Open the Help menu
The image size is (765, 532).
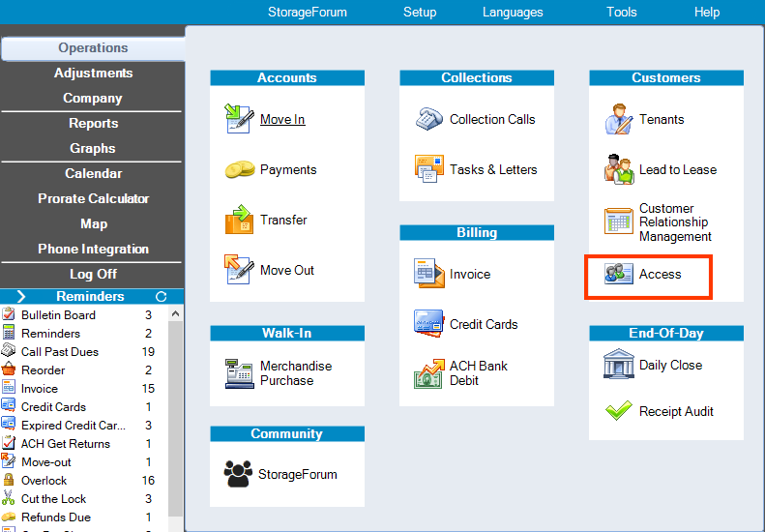click(707, 13)
